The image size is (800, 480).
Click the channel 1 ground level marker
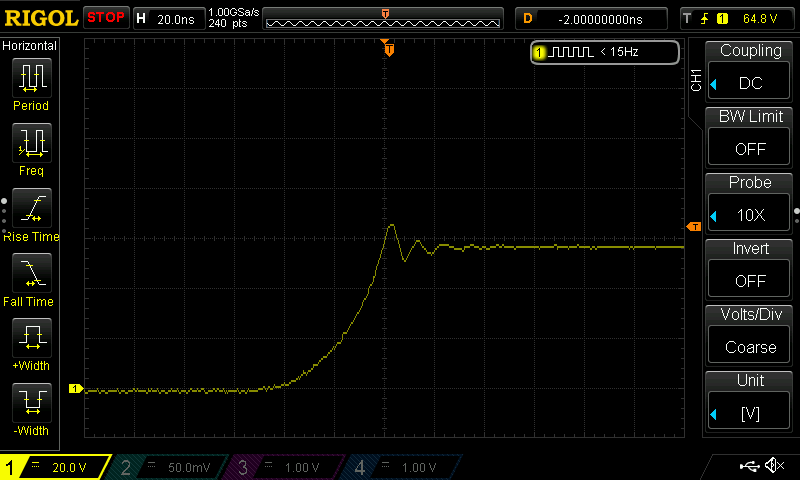(76, 389)
